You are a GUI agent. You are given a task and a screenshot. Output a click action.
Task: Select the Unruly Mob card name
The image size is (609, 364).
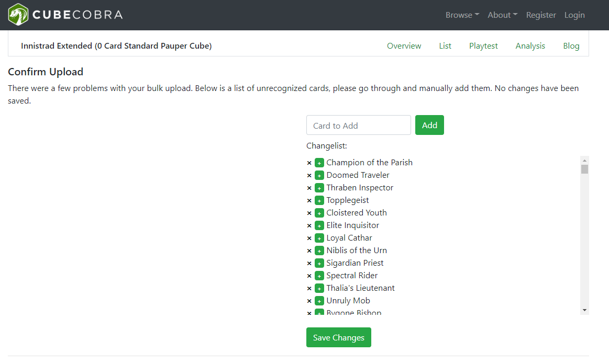[x=348, y=301]
